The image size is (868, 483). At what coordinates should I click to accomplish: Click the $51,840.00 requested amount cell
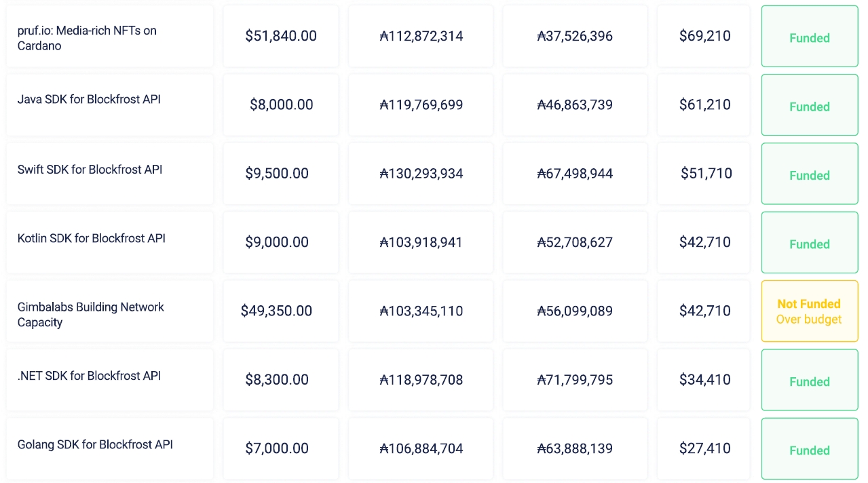(281, 36)
